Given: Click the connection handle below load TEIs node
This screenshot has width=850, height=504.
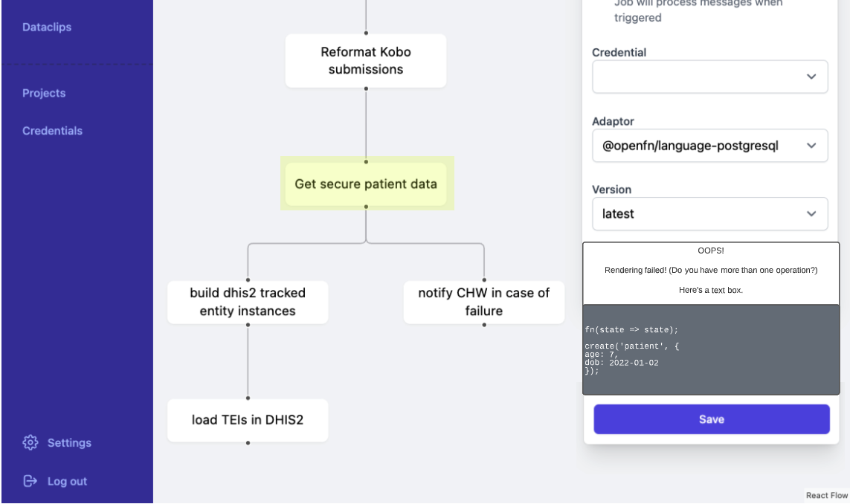Looking at the screenshot, I should (x=248, y=443).
